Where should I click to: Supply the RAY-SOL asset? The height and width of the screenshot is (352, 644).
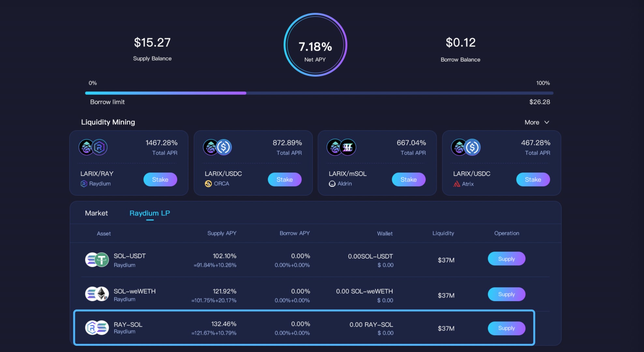[x=506, y=328]
